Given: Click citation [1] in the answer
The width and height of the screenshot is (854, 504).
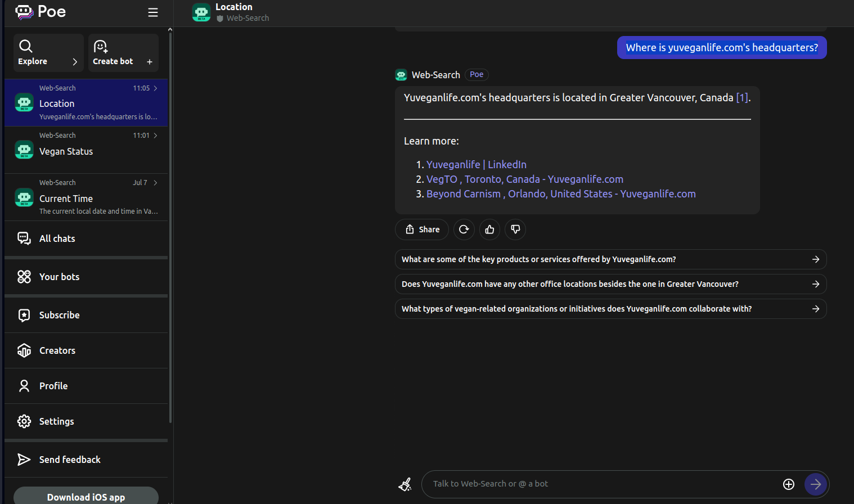Looking at the screenshot, I should [x=742, y=97].
